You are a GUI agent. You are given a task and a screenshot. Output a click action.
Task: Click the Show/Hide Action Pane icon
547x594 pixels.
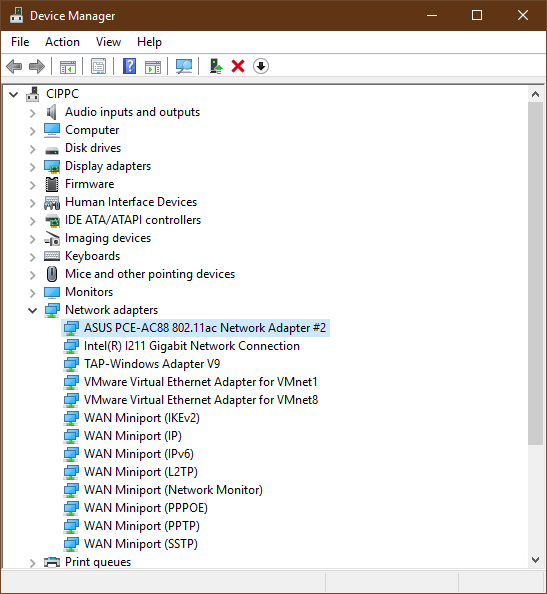pos(153,67)
